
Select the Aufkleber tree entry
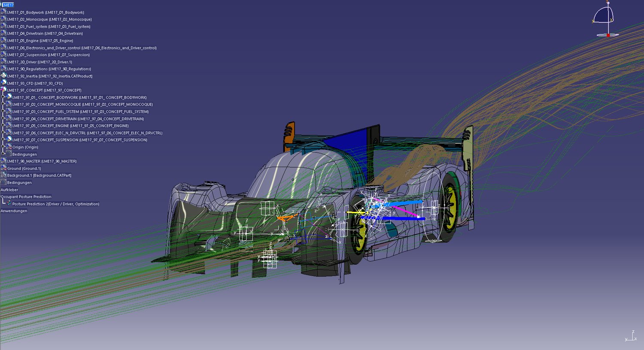9,190
